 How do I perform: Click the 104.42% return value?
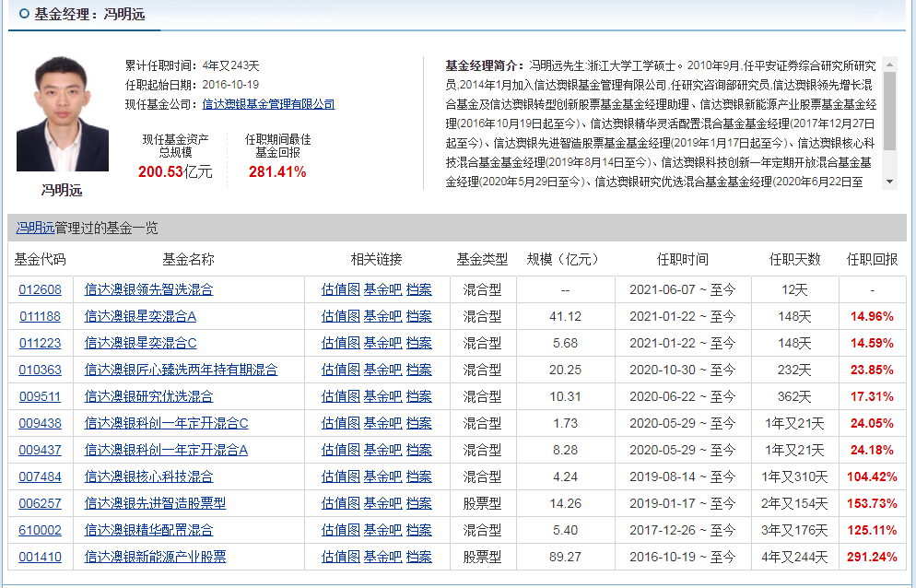click(x=872, y=477)
